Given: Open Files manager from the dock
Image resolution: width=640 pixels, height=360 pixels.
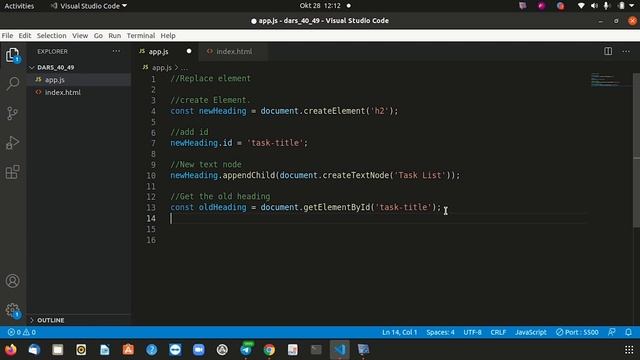Looking at the screenshot, I should (58, 350).
